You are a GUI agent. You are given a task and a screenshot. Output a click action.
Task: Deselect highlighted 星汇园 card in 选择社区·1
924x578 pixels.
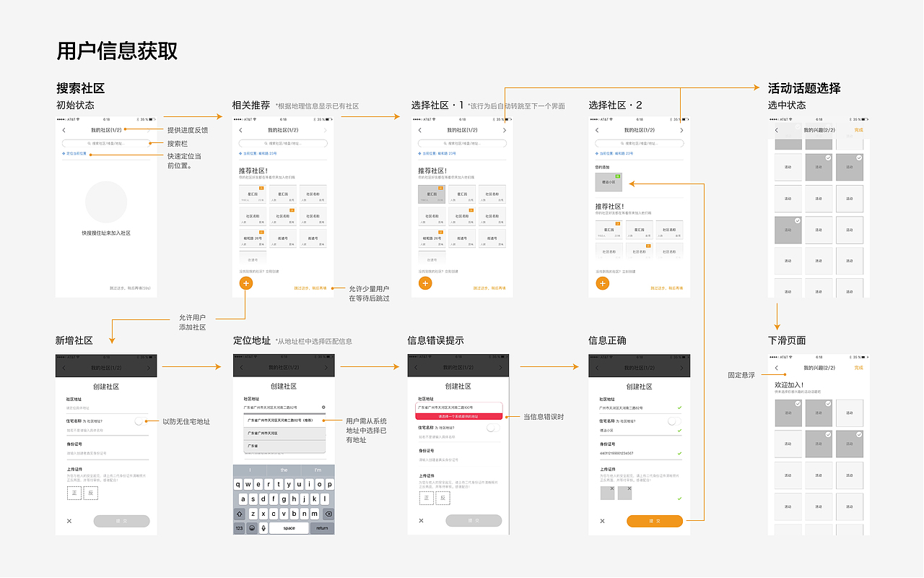432,194
